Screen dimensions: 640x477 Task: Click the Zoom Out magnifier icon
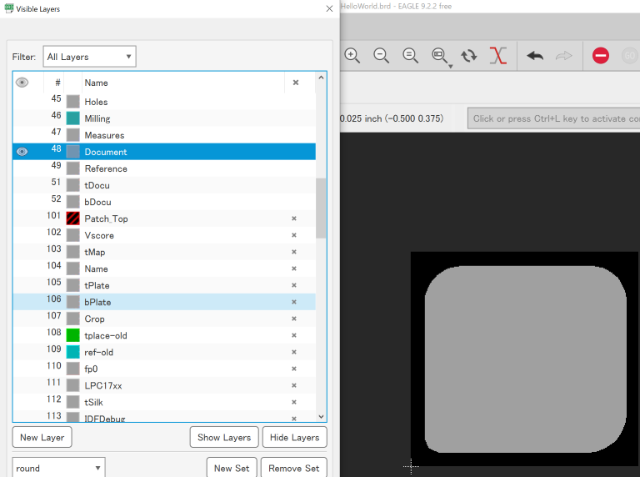381,55
